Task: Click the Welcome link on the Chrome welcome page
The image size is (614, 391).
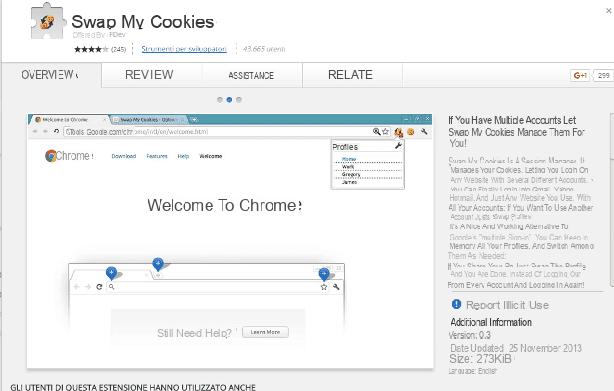Action: (x=211, y=156)
